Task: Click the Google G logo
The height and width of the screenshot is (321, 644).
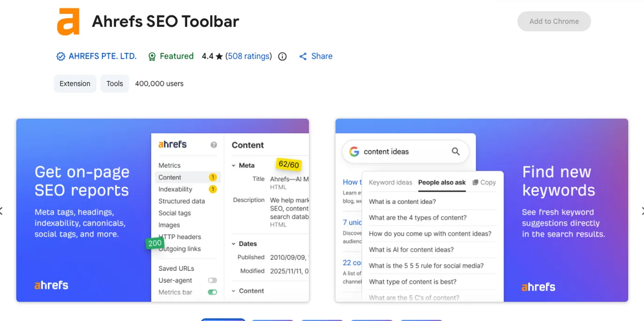Action: tap(354, 151)
